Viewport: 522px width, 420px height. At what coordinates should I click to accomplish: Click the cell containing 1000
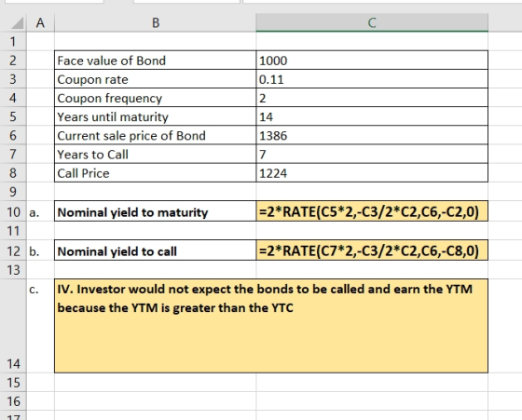[372, 61]
